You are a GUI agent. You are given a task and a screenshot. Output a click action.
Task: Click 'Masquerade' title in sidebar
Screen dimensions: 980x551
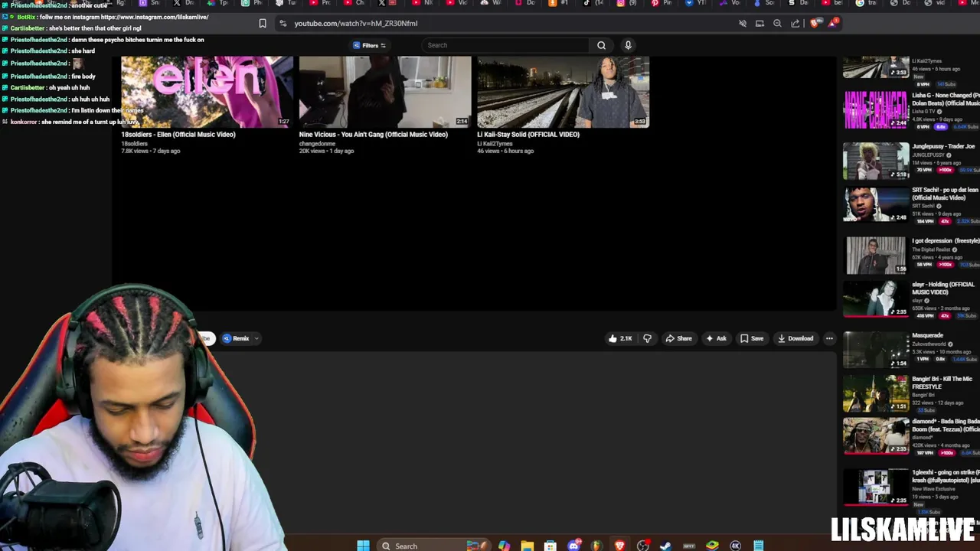click(x=927, y=335)
